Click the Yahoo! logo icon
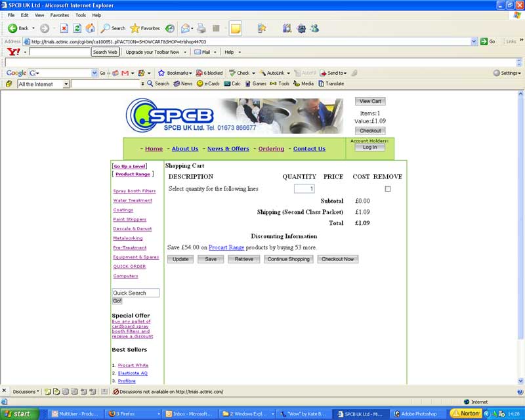The width and height of the screenshot is (525, 420). [x=14, y=52]
